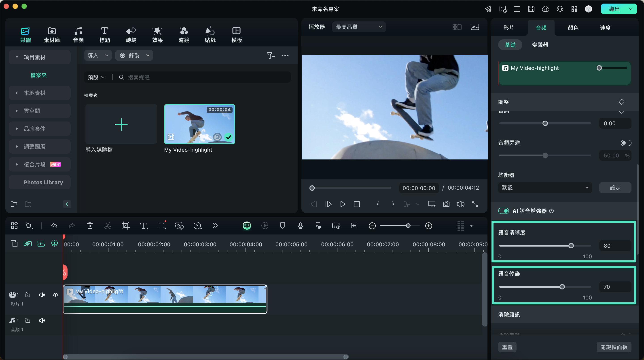Image resolution: width=644 pixels, height=360 pixels.
Task: Hide 影片 1 track with the eye icon
Action: [55, 295]
